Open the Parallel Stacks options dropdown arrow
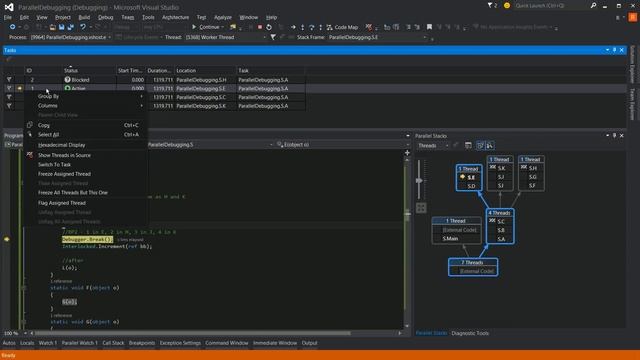640x360 pixels. click(607, 136)
